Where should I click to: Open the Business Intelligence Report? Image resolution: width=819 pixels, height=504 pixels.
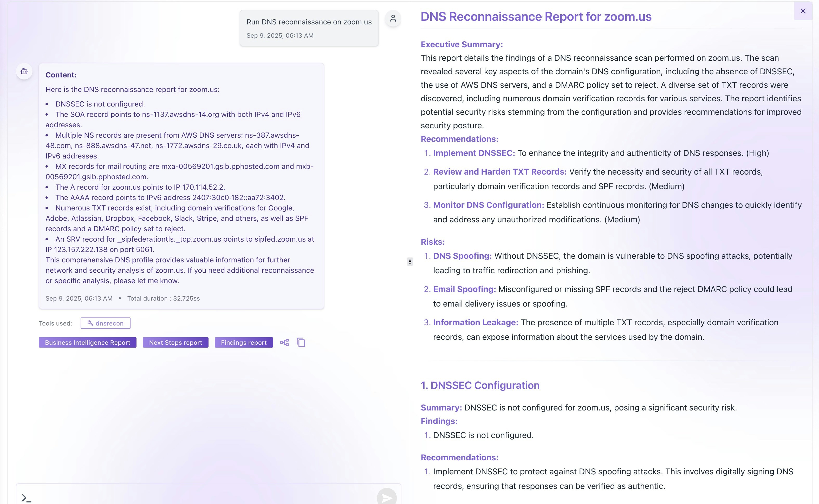click(x=87, y=342)
